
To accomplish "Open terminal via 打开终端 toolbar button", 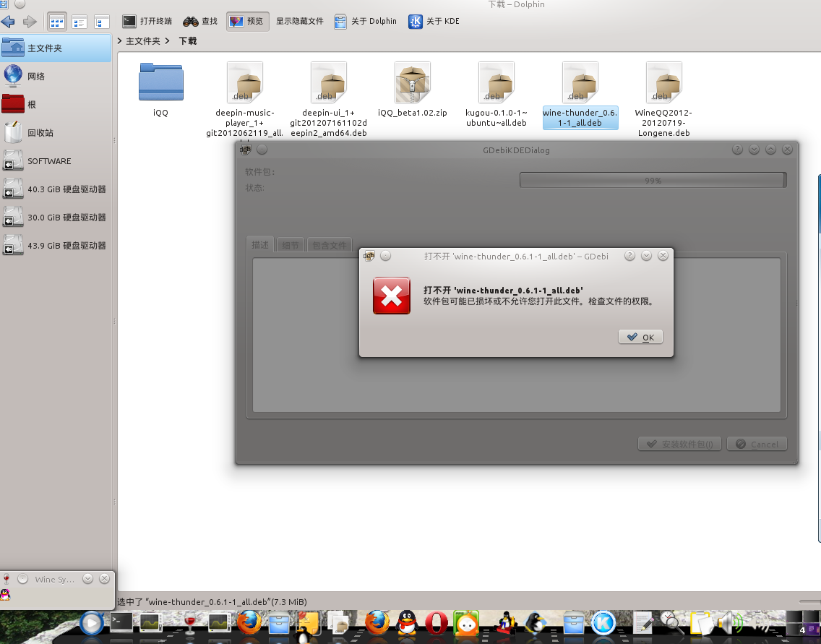I will click(x=147, y=22).
